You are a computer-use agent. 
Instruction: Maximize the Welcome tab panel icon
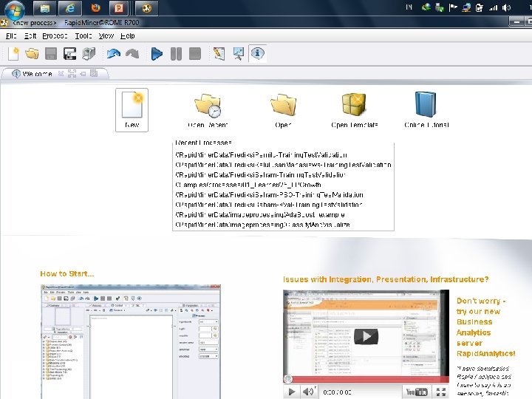tap(72, 73)
